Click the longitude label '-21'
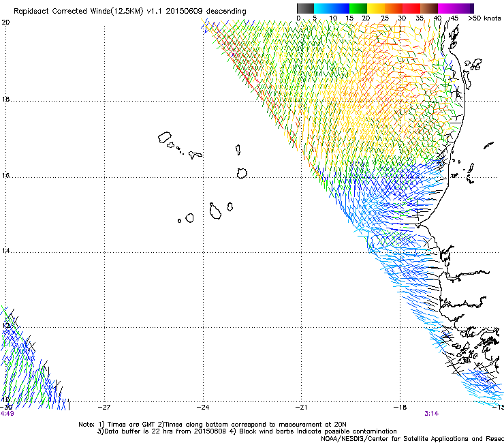The height and width of the screenshot is (443, 504). click(301, 408)
